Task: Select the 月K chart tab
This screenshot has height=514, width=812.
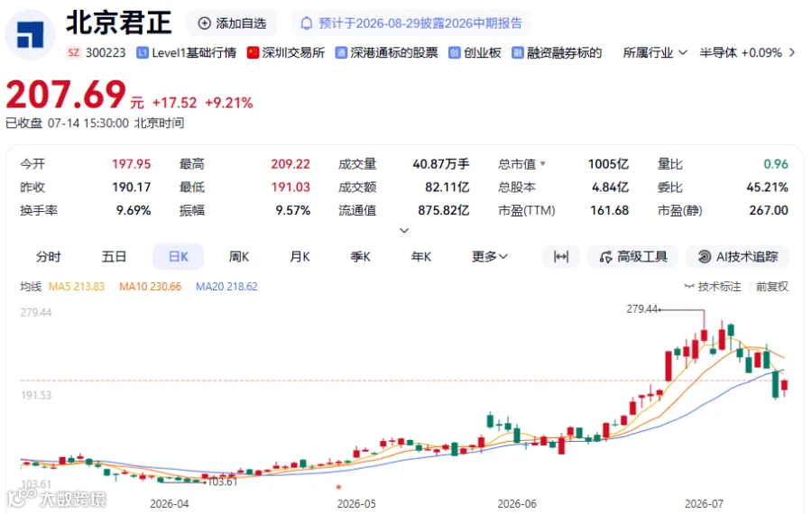Action: click(x=300, y=257)
